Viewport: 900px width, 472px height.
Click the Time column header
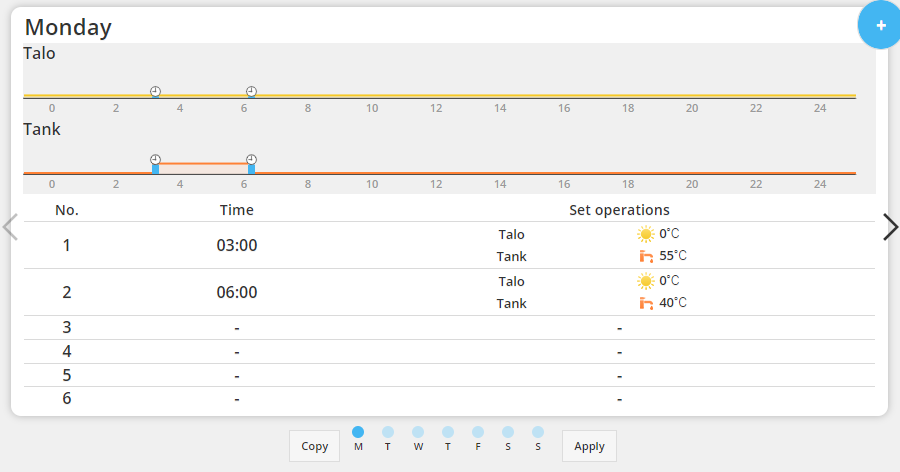[236, 210]
